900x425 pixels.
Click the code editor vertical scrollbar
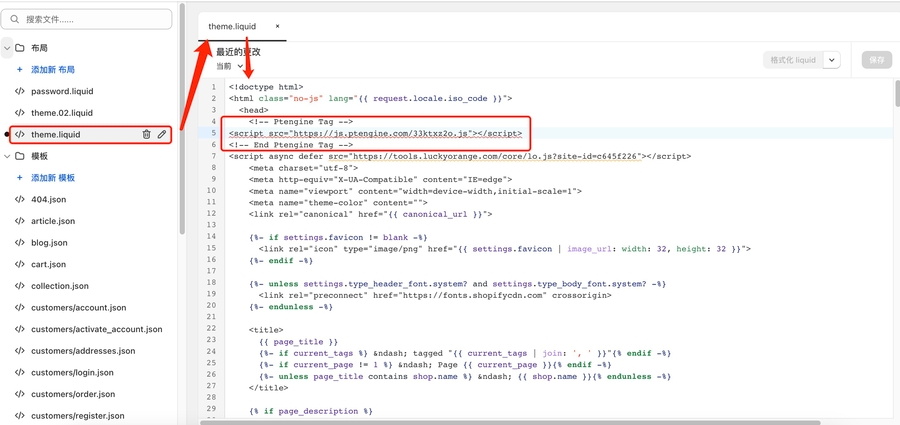pos(897,93)
